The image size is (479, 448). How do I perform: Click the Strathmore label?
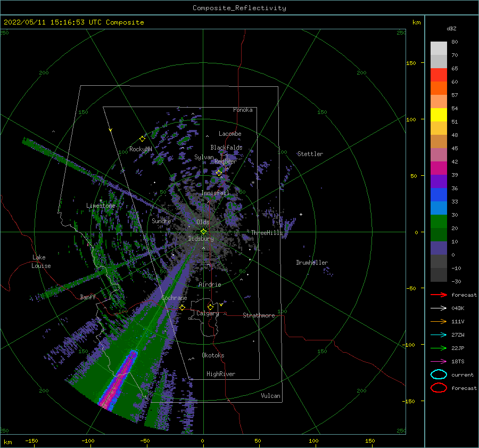click(x=259, y=315)
